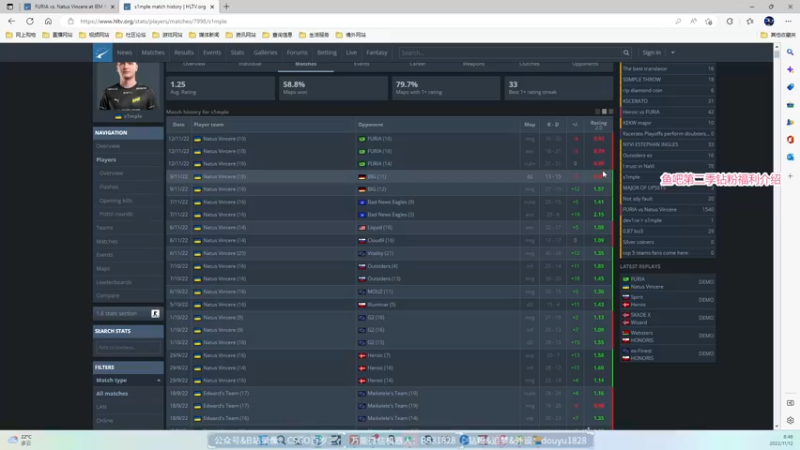This screenshot has height=450, width=800.
Task: Open the FURIA vs Natus Vincere forum thread
Action: tap(649, 210)
